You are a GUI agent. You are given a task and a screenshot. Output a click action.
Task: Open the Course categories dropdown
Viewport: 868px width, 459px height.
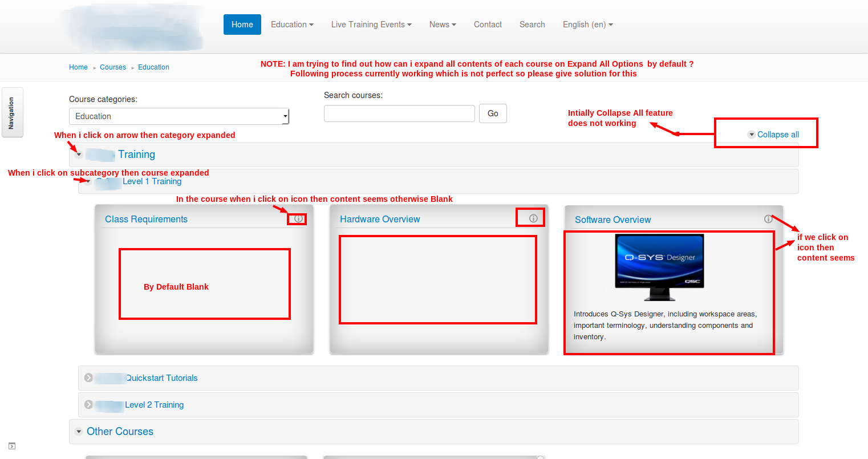[x=179, y=116]
